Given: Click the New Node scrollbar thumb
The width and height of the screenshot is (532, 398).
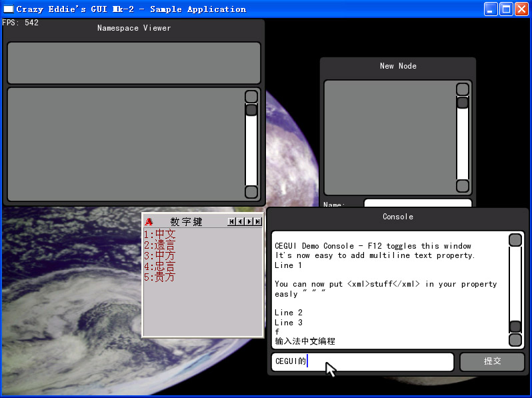Looking at the screenshot, I should pos(463,103).
